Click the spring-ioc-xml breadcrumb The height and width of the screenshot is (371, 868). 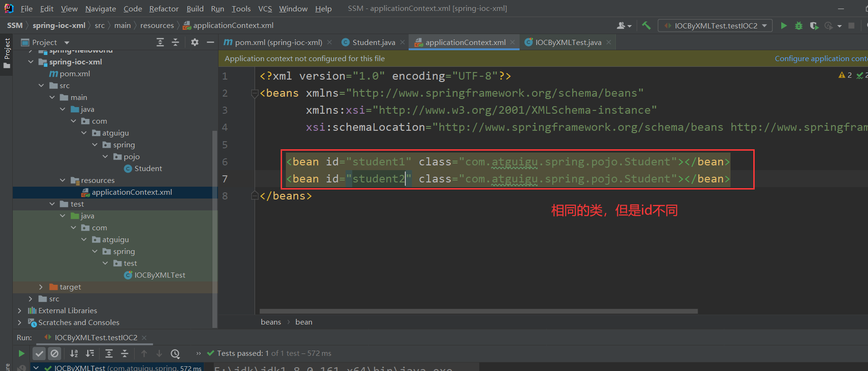[x=59, y=26]
